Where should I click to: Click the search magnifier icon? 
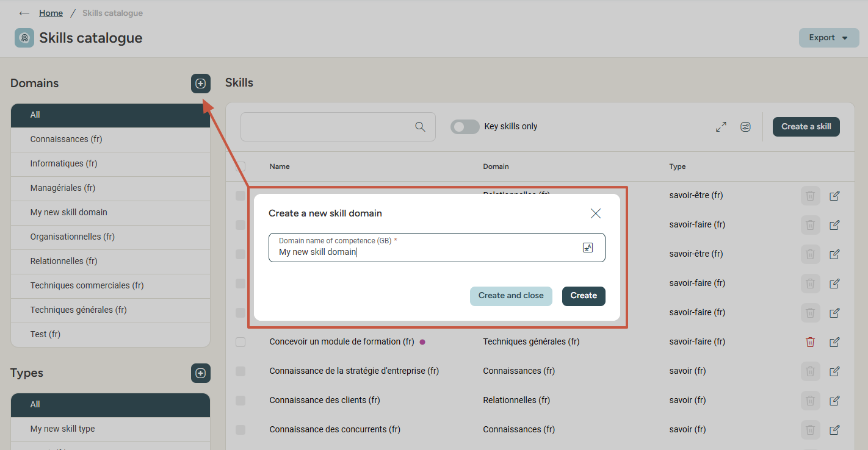click(420, 127)
